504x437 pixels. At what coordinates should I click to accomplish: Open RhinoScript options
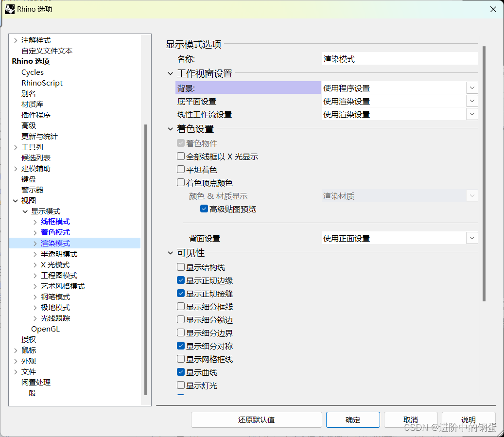(42, 83)
